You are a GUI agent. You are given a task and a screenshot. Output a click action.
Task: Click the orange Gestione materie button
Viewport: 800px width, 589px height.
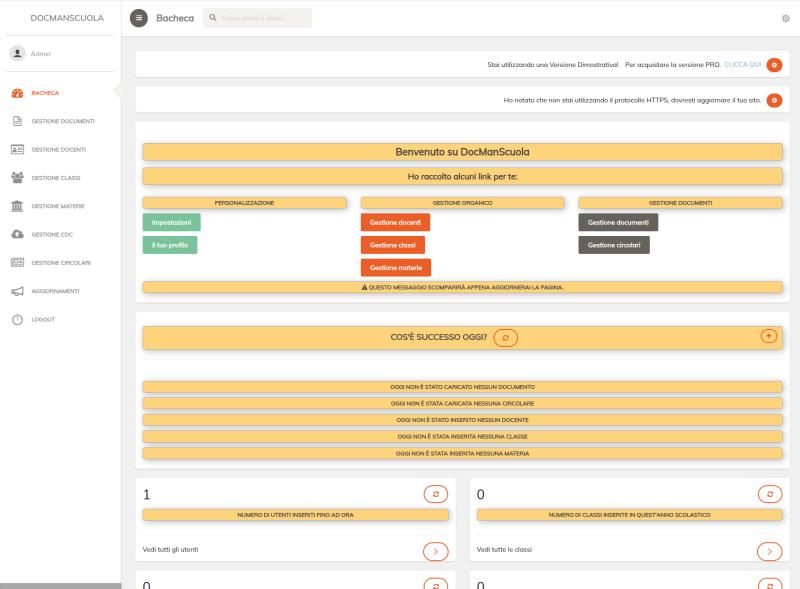click(x=396, y=268)
